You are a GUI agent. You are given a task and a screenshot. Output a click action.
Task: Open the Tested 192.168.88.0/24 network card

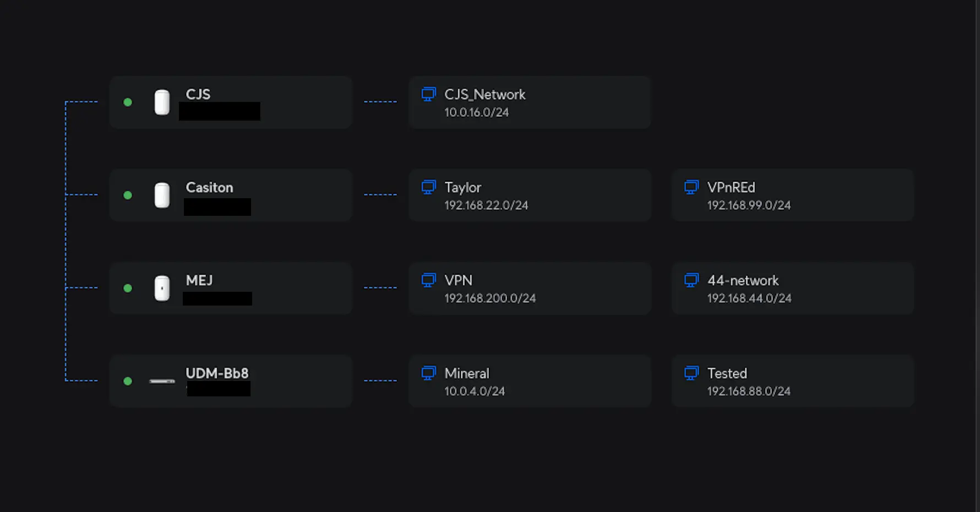point(793,381)
